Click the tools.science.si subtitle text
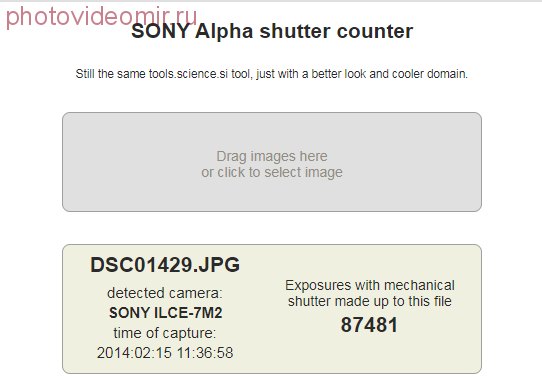Image resolution: width=542 pixels, height=380 pixels. (x=272, y=74)
